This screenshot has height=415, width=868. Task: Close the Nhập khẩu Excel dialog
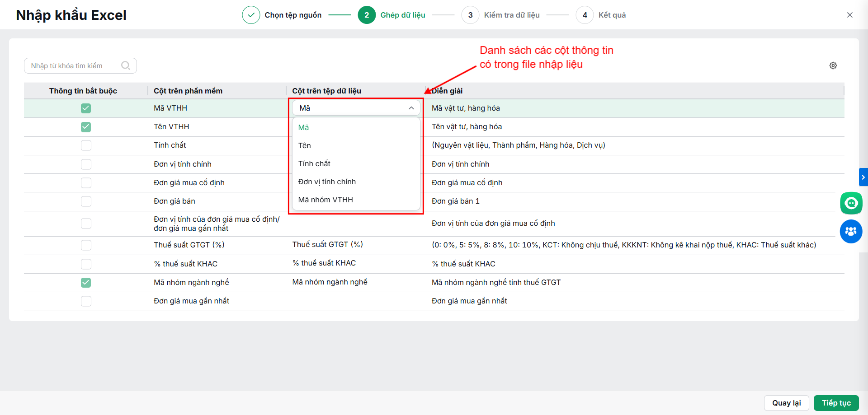point(850,15)
